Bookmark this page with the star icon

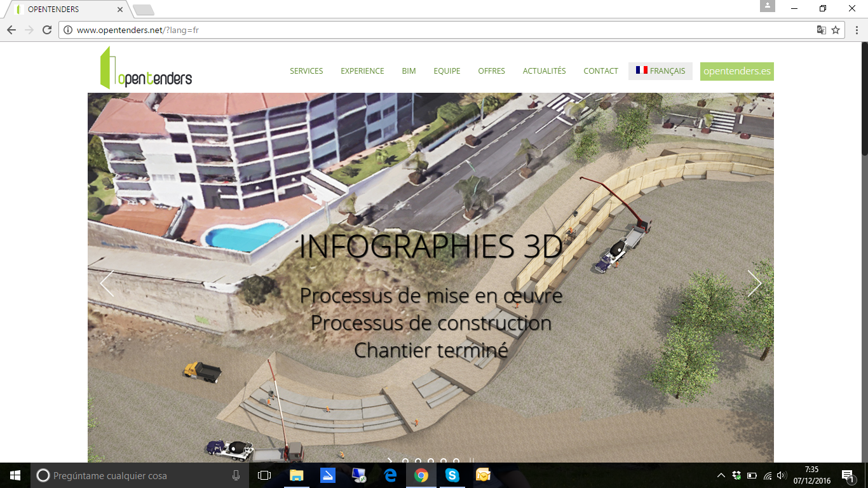(x=836, y=30)
